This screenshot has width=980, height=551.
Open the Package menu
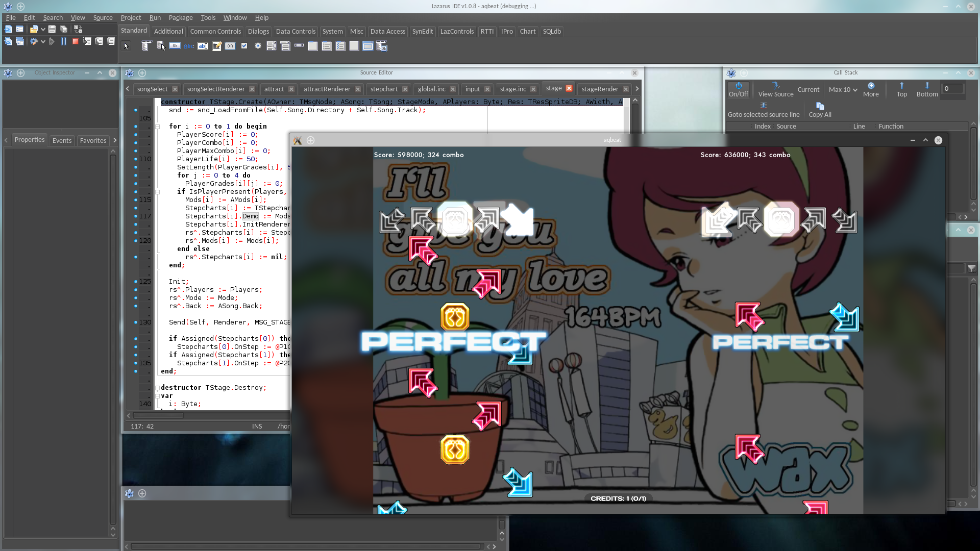181,17
